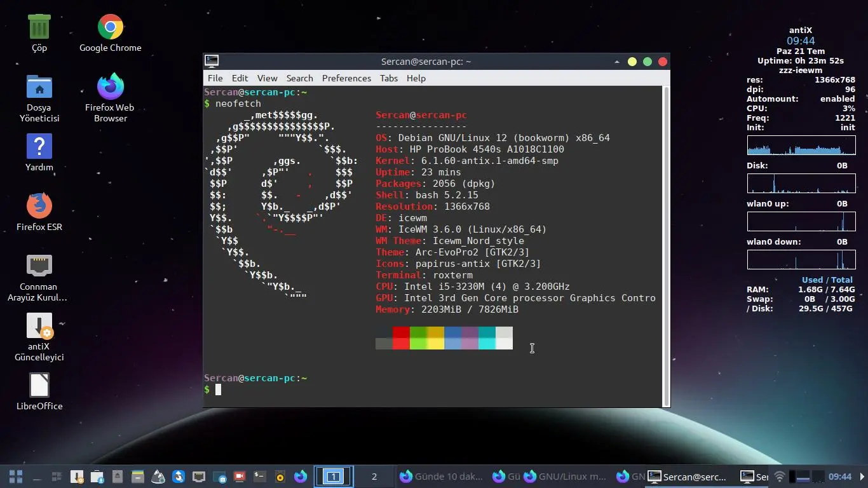Launch Firefox from the taskbar quick launch
The height and width of the screenshot is (488, 868).
click(x=301, y=477)
